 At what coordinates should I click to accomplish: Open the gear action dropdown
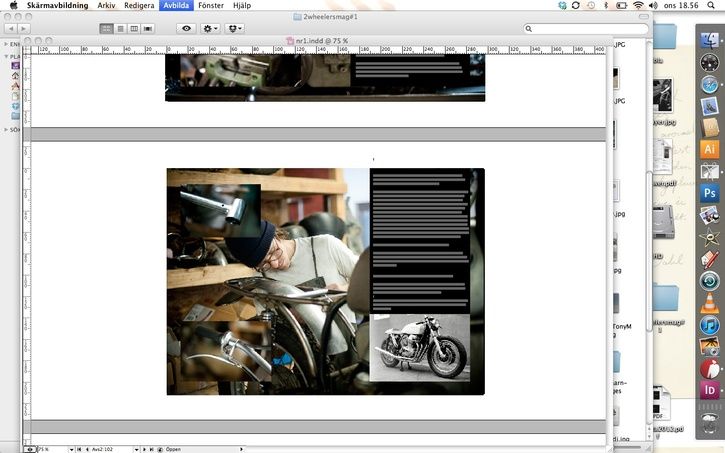point(211,29)
